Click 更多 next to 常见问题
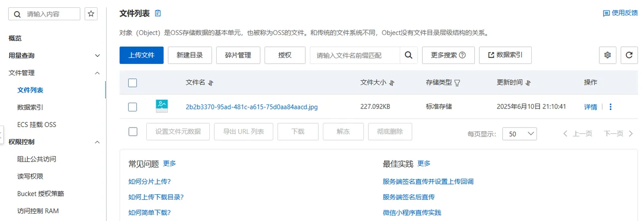The height and width of the screenshot is (221, 644). tap(169, 163)
